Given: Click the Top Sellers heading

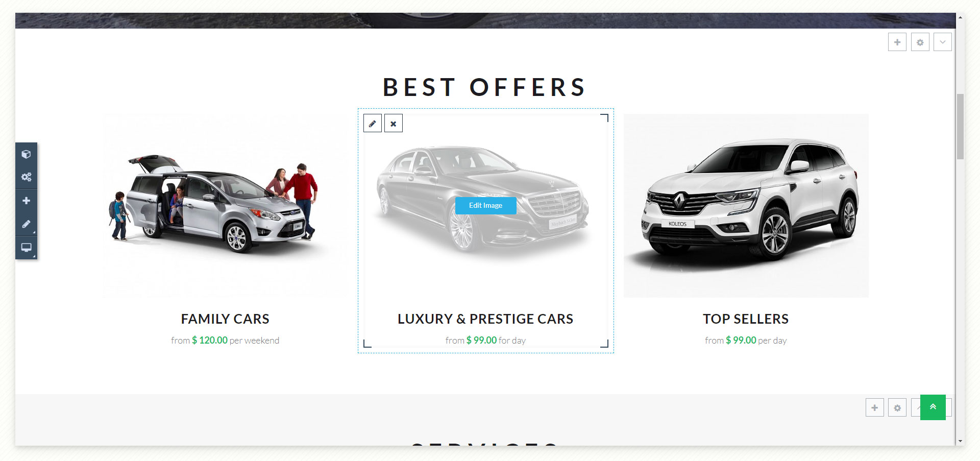Looking at the screenshot, I should tap(746, 319).
